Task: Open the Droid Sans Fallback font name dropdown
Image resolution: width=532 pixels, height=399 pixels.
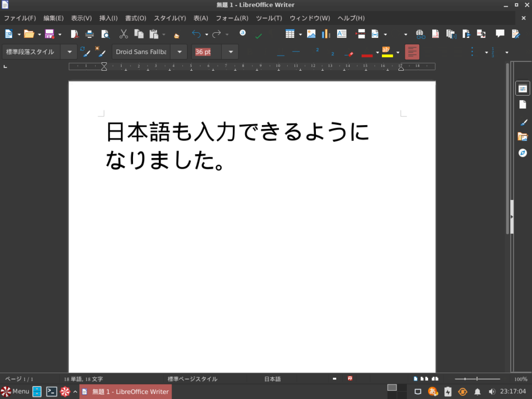Action: [179, 51]
